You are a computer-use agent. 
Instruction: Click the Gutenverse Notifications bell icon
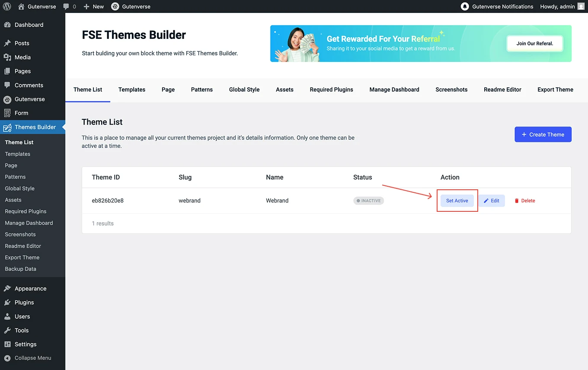(465, 6)
